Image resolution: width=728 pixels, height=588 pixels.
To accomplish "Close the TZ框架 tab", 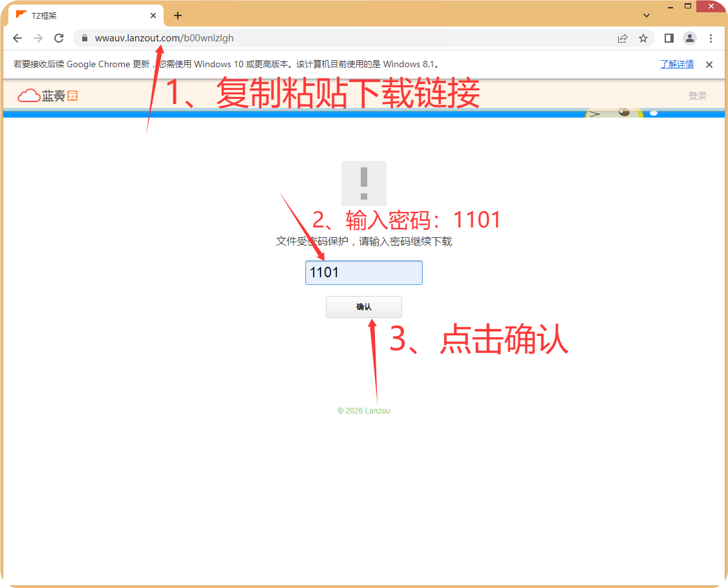I will coord(153,16).
